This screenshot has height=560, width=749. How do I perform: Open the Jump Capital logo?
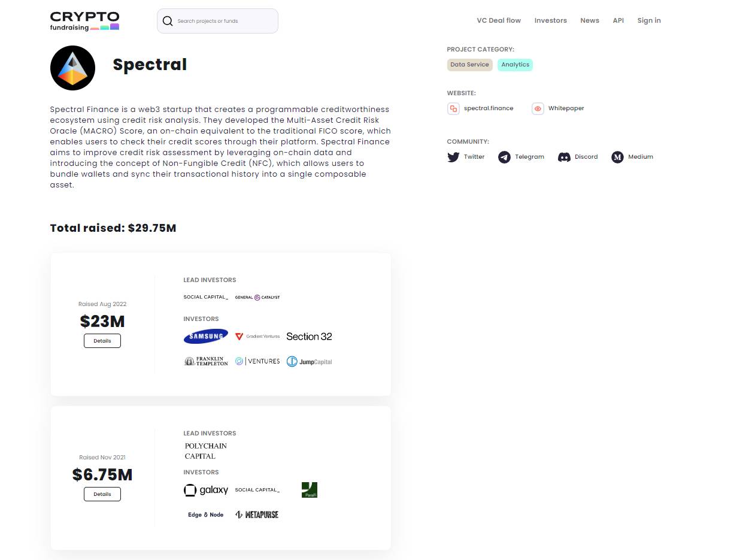coord(309,361)
